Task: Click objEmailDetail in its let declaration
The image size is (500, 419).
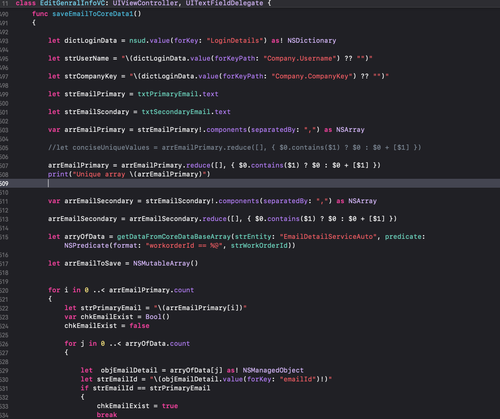Action: [129, 370]
